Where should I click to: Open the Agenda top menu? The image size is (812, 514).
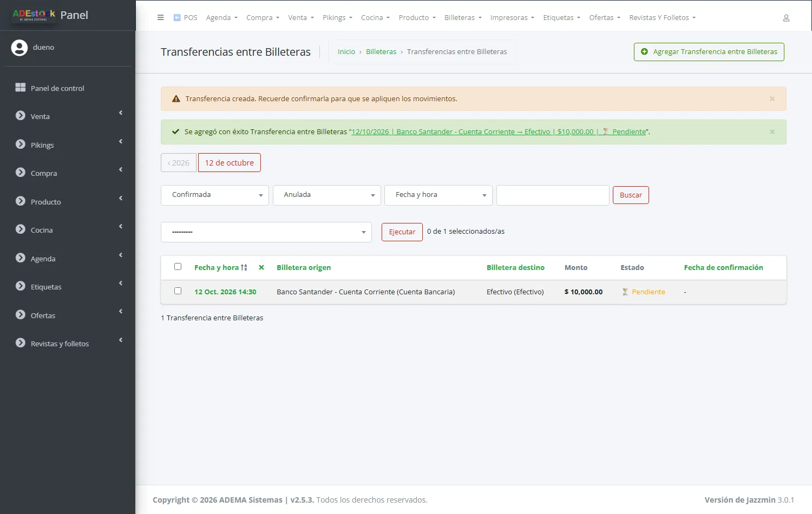click(x=222, y=17)
